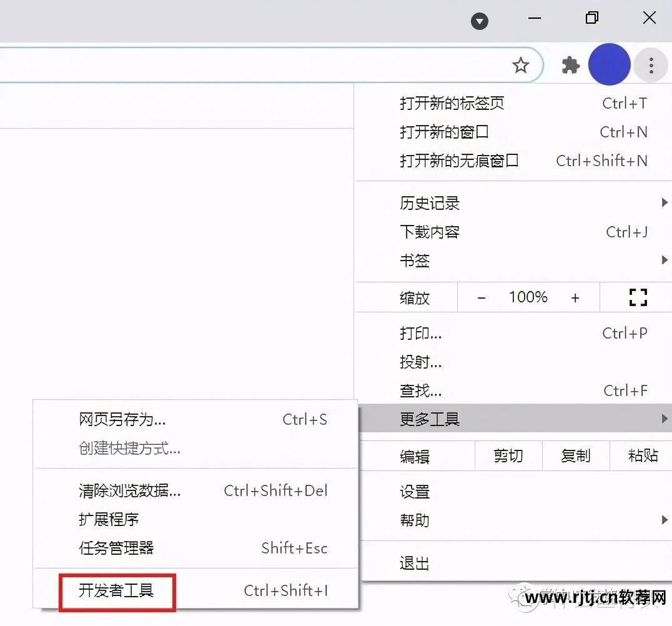Expand the 书签 submenu
The height and width of the screenshot is (626, 672).
[513, 261]
